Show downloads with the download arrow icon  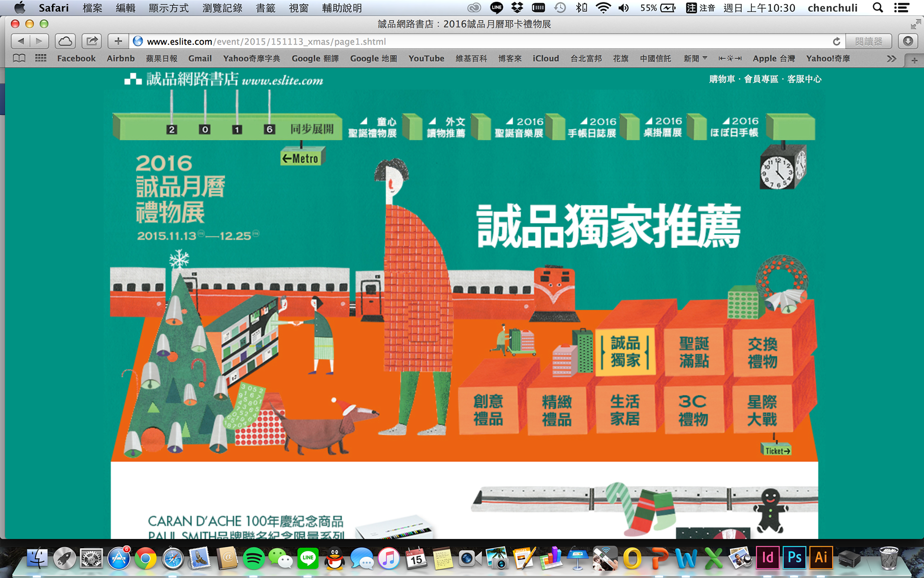[x=908, y=41]
